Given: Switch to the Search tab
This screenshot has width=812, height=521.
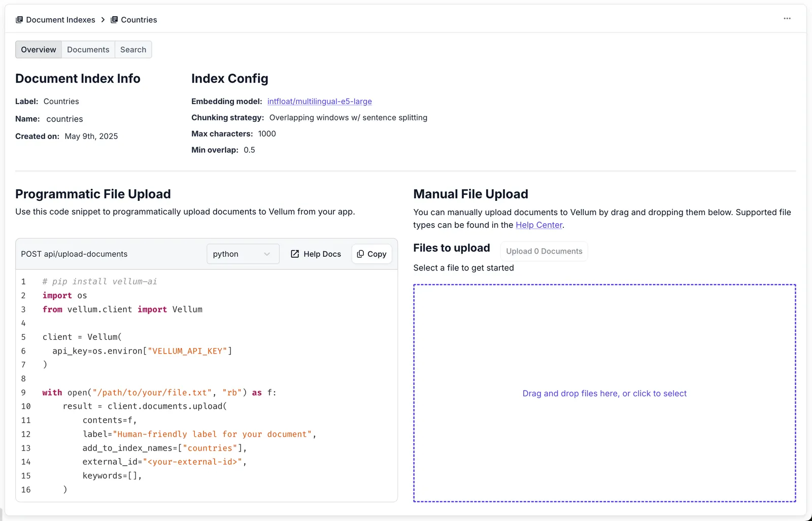Looking at the screenshot, I should [x=133, y=50].
